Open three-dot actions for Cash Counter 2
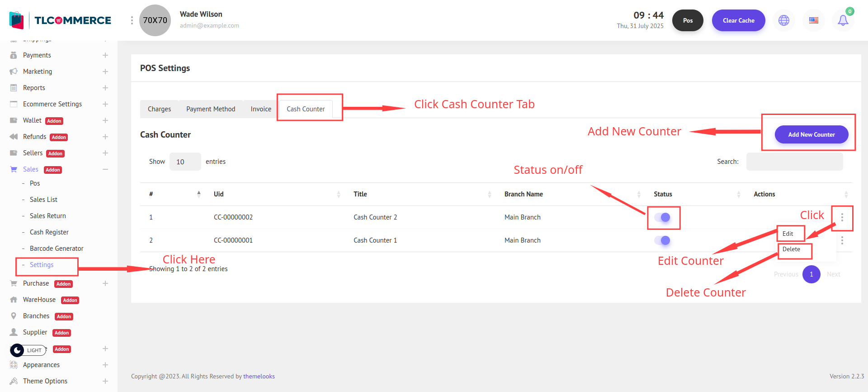Viewport: 868px width, 392px height. (842, 217)
